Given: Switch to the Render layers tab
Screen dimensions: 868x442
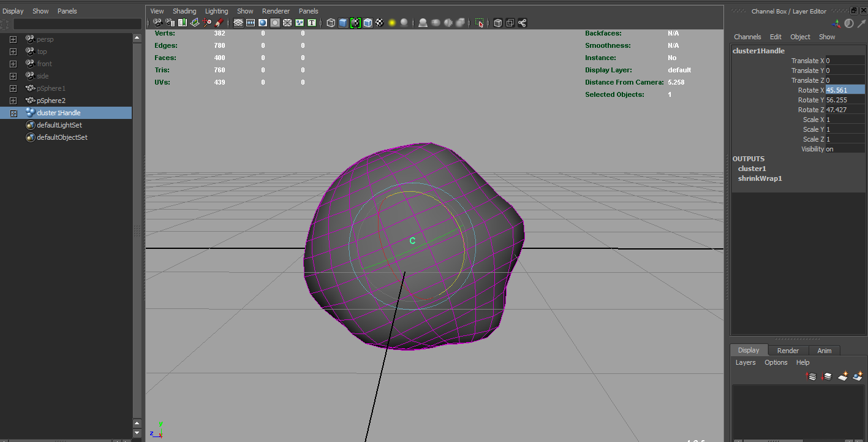Looking at the screenshot, I should click(788, 350).
